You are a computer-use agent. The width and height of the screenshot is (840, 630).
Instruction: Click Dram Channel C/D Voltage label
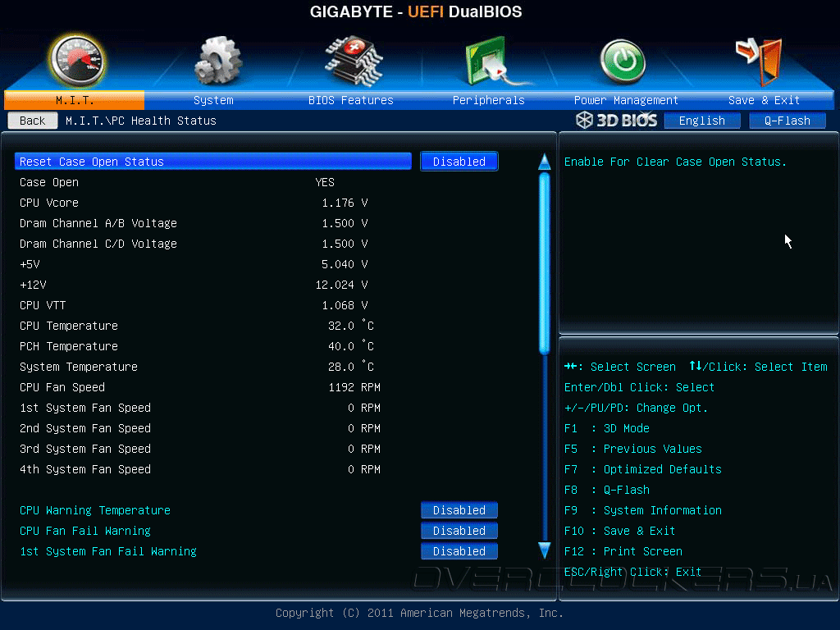[98, 243]
